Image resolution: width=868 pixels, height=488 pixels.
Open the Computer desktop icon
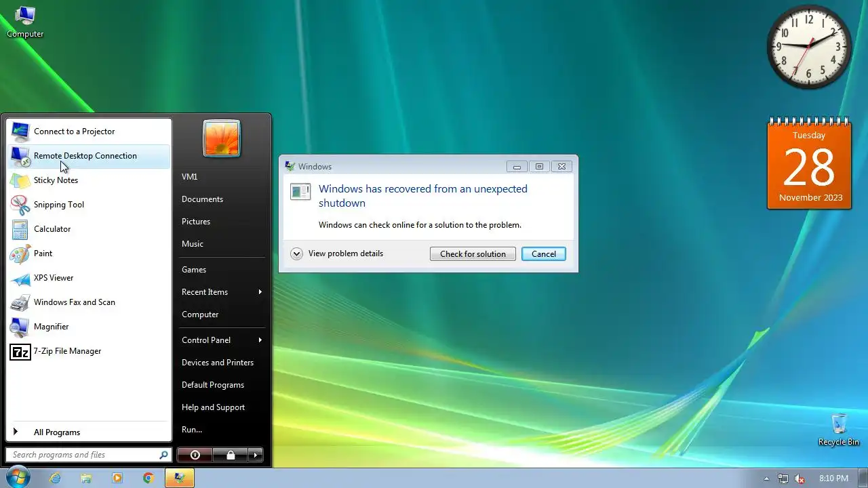coord(25,21)
